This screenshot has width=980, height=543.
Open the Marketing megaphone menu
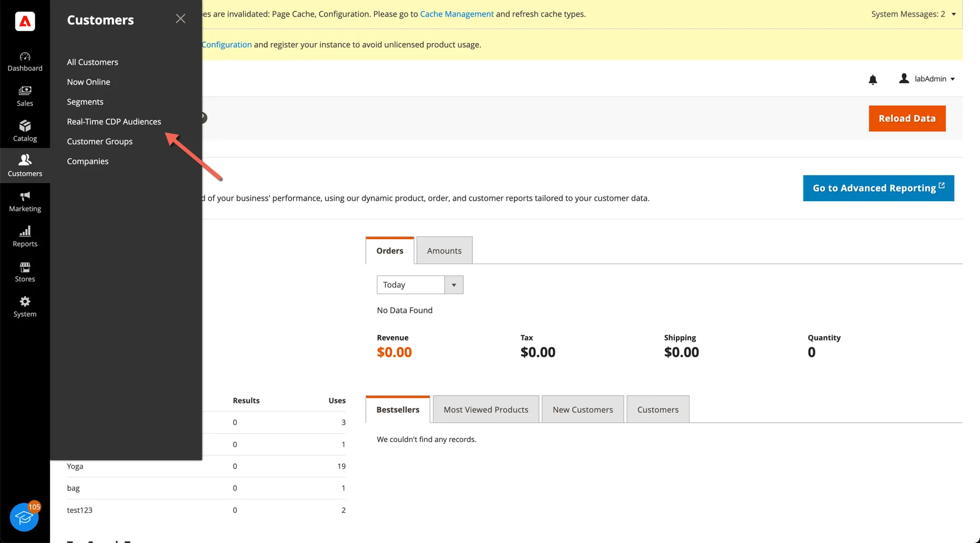click(25, 201)
